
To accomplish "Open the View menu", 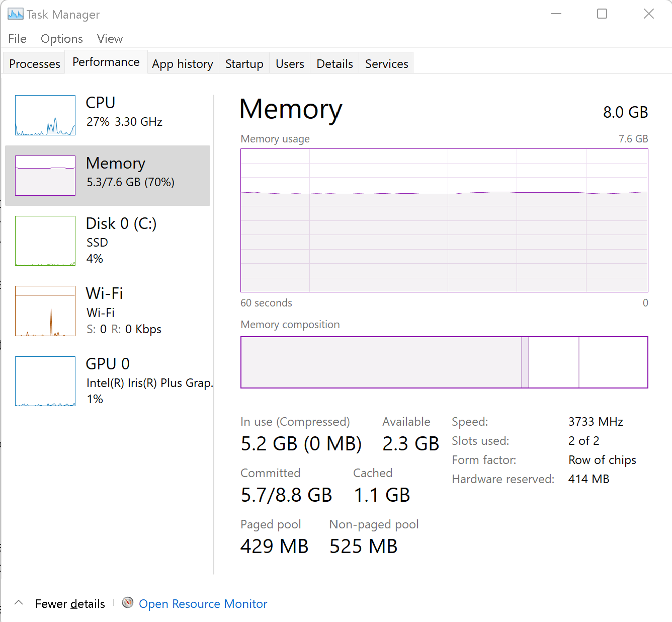I will click(110, 39).
